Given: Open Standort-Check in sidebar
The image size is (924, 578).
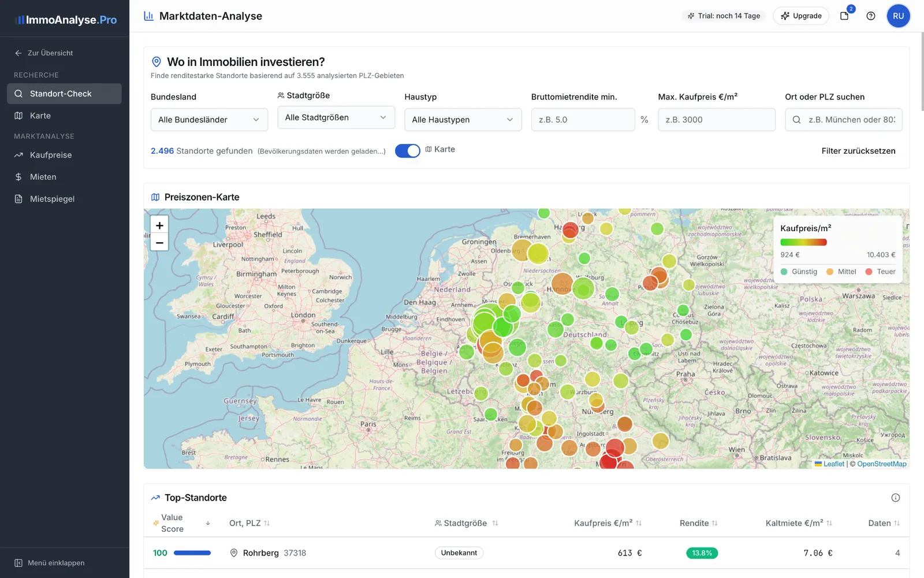Looking at the screenshot, I should (x=64, y=94).
